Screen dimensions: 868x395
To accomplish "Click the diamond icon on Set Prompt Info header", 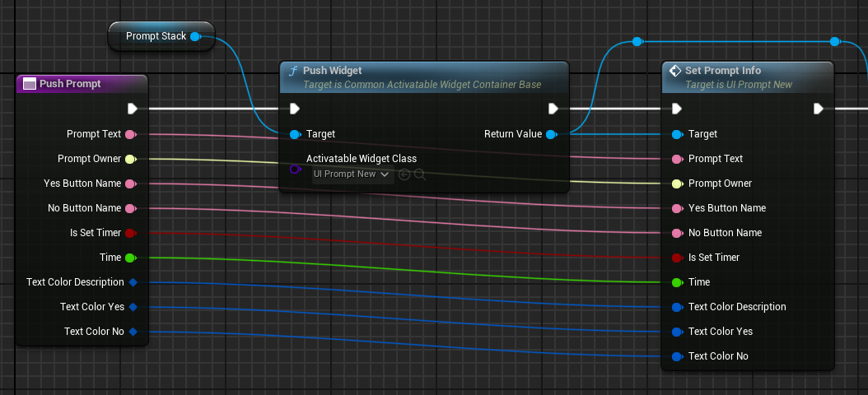I will pyautogui.click(x=674, y=71).
